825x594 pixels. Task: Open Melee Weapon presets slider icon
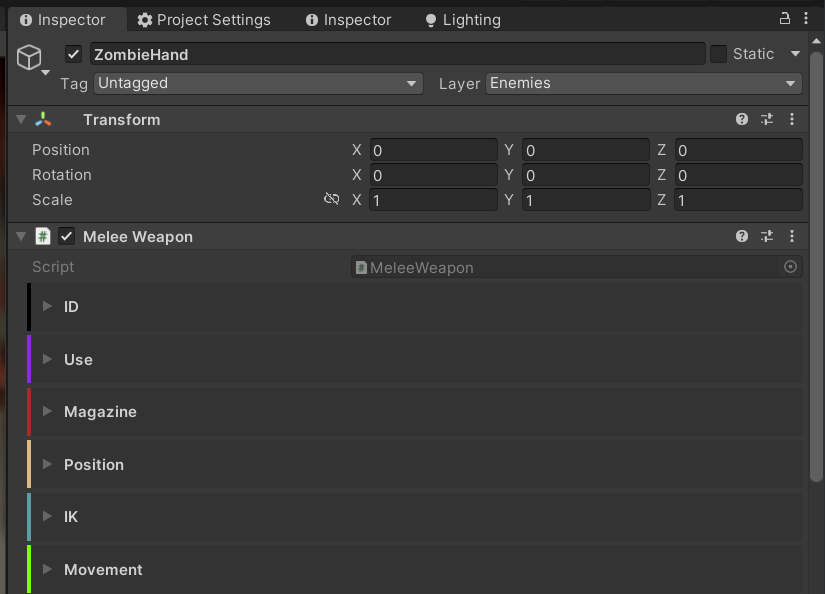tap(767, 236)
